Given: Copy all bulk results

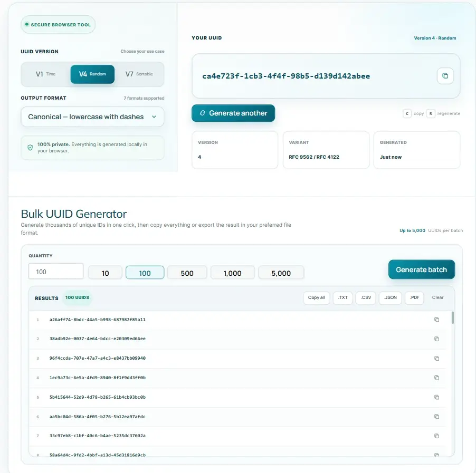Looking at the screenshot, I should coord(316,297).
